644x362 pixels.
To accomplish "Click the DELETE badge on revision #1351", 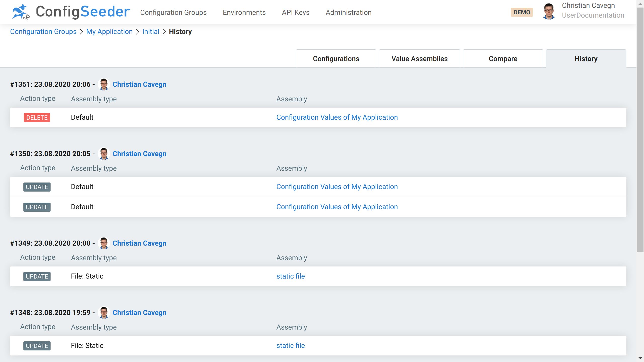I will pos(37,117).
